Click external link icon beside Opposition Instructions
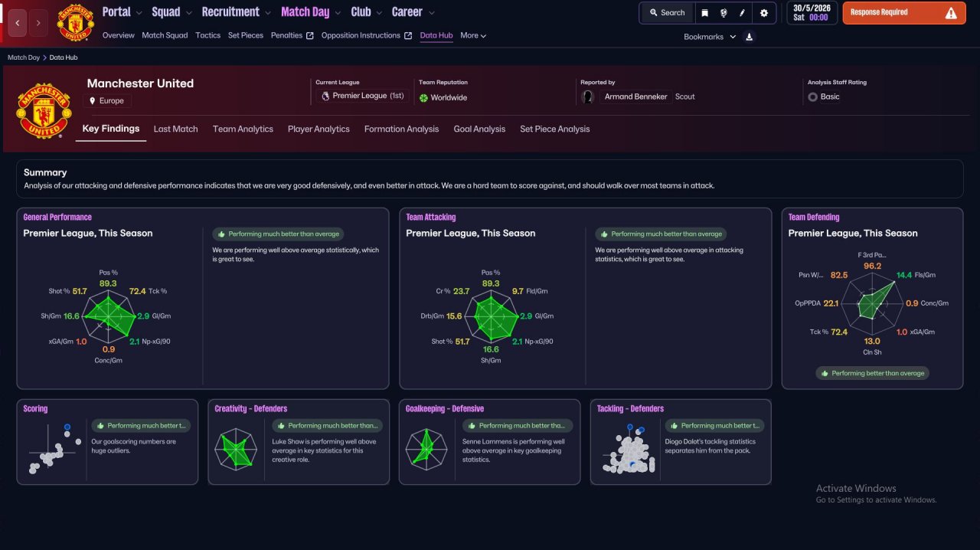The width and height of the screenshot is (980, 550). (408, 36)
